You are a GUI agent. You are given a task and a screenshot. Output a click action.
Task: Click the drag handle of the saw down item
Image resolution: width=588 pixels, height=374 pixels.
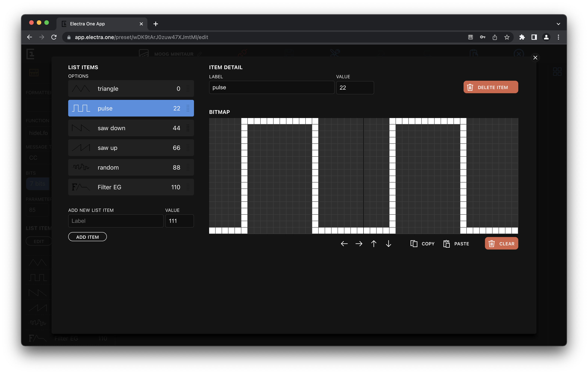(x=188, y=128)
